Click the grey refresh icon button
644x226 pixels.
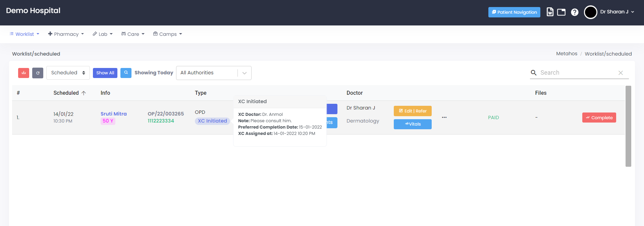38,73
